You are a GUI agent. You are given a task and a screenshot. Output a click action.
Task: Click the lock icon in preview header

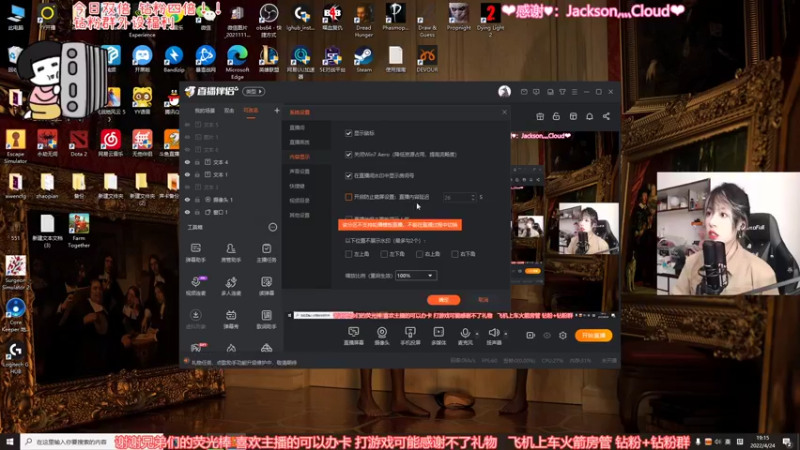[556, 116]
